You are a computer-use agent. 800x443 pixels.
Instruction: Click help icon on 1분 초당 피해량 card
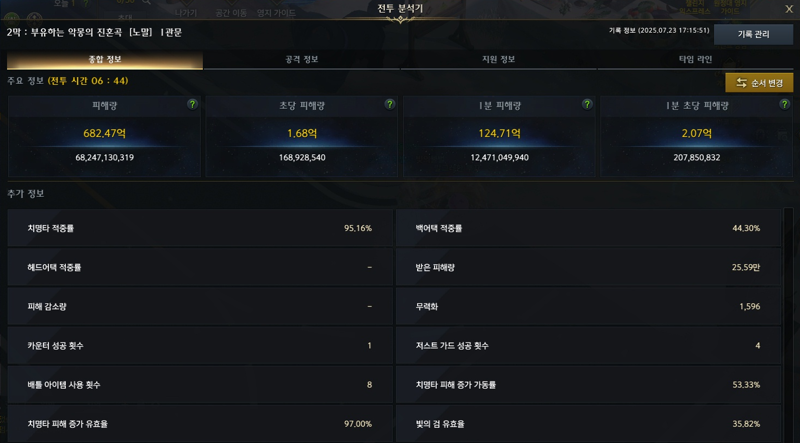pyautogui.click(x=785, y=104)
